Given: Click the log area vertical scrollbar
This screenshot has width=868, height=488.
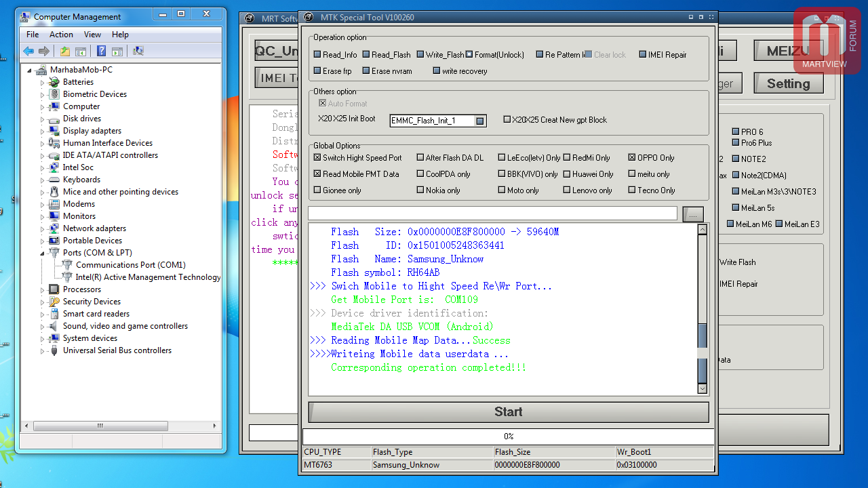Looking at the screenshot, I should [x=703, y=309].
